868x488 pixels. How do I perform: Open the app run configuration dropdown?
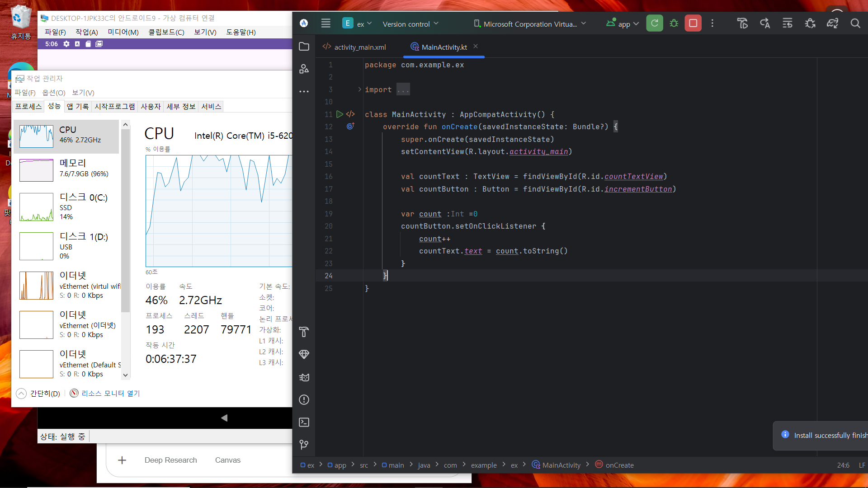click(x=623, y=24)
